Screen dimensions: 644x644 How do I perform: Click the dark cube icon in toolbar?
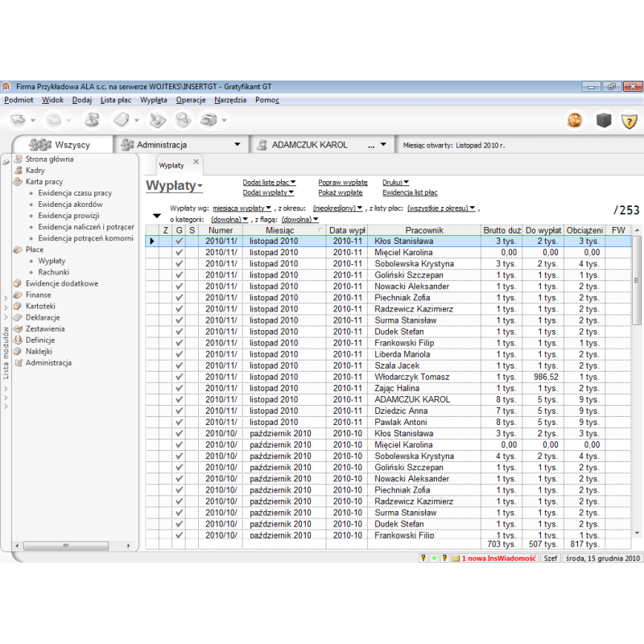coord(603,120)
